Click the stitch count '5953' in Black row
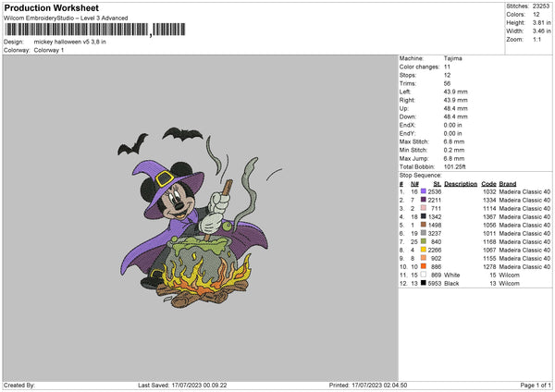 (x=435, y=283)
